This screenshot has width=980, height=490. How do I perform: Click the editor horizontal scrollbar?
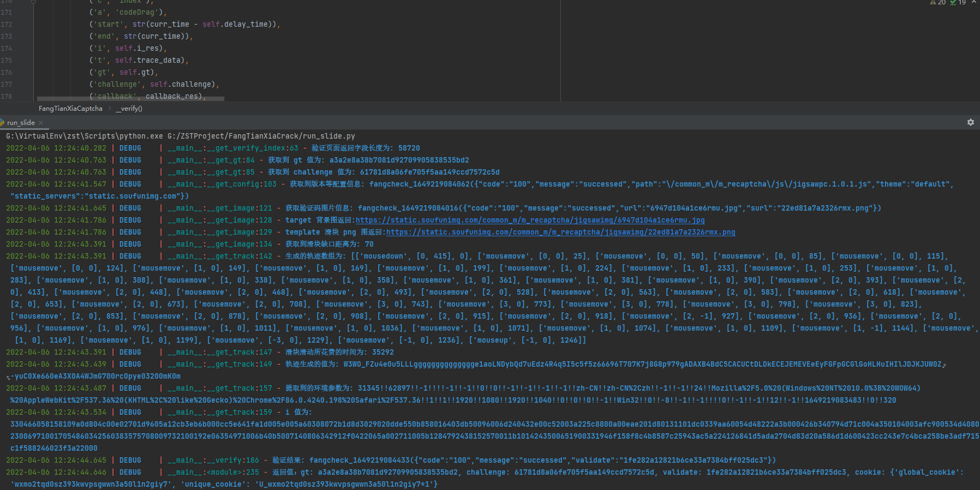point(130,99)
